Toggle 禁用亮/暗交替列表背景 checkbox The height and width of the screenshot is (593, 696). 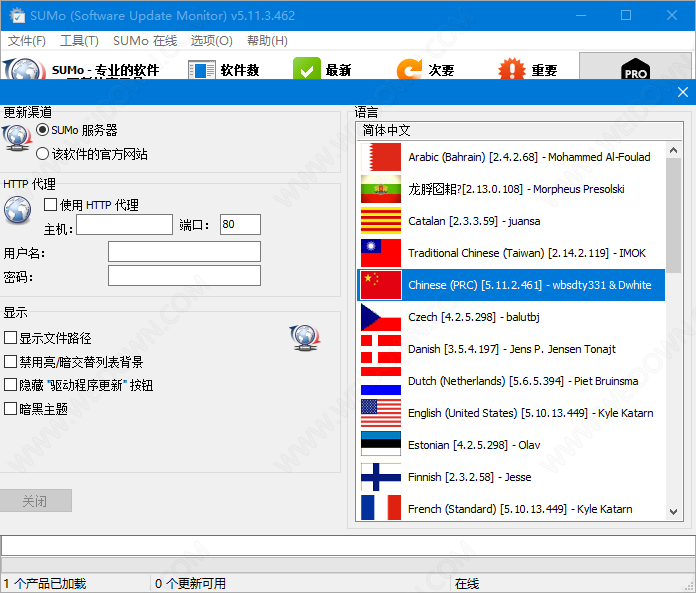point(10,362)
